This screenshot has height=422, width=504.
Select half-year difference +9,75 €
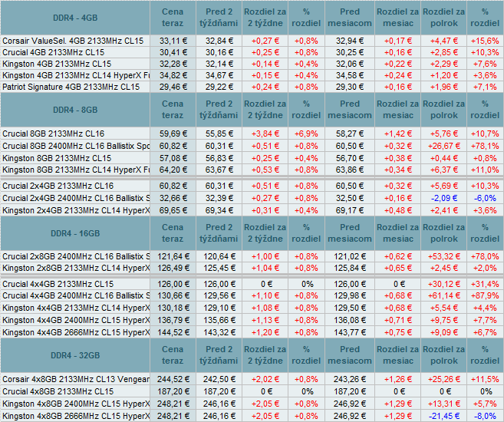444,320
